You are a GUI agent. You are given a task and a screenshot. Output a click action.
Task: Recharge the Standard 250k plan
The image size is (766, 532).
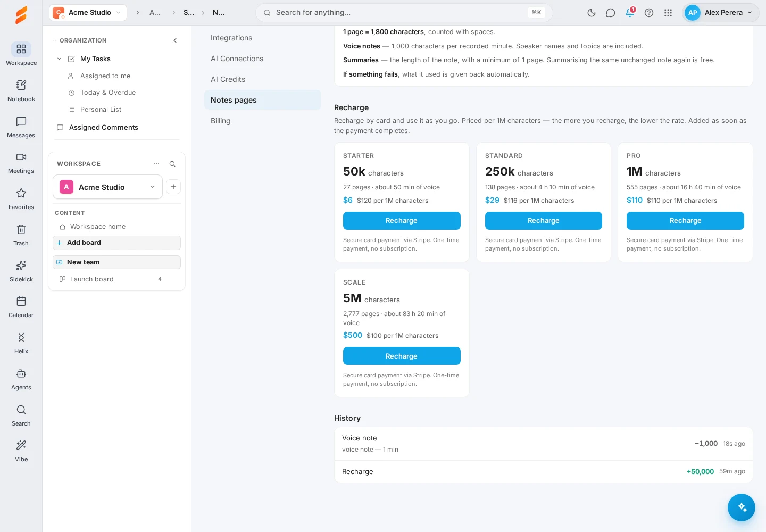tap(544, 221)
